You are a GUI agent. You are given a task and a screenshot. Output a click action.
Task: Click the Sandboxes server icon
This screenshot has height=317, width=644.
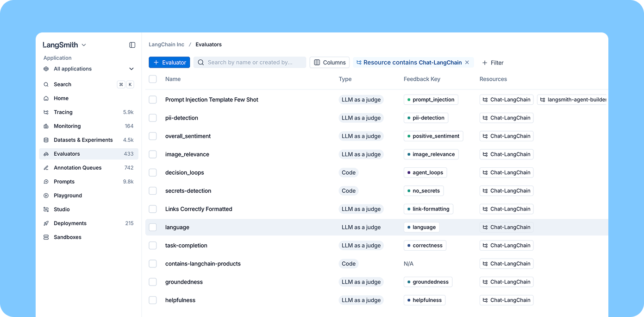(x=46, y=237)
